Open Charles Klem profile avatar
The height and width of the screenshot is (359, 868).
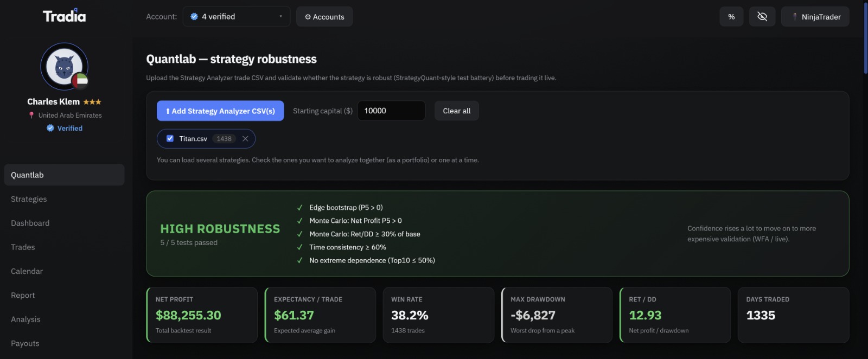(x=64, y=66)
